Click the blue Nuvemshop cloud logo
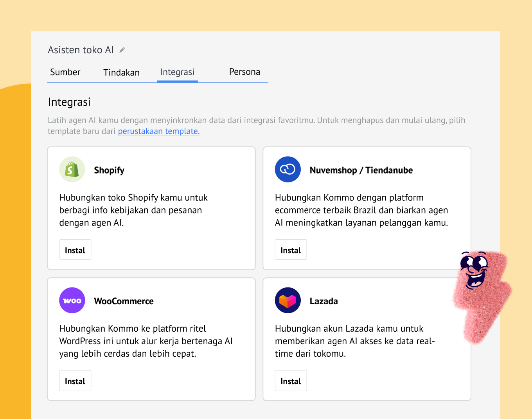The height and width of the screenshot is (419, 532). coord(288,170)
